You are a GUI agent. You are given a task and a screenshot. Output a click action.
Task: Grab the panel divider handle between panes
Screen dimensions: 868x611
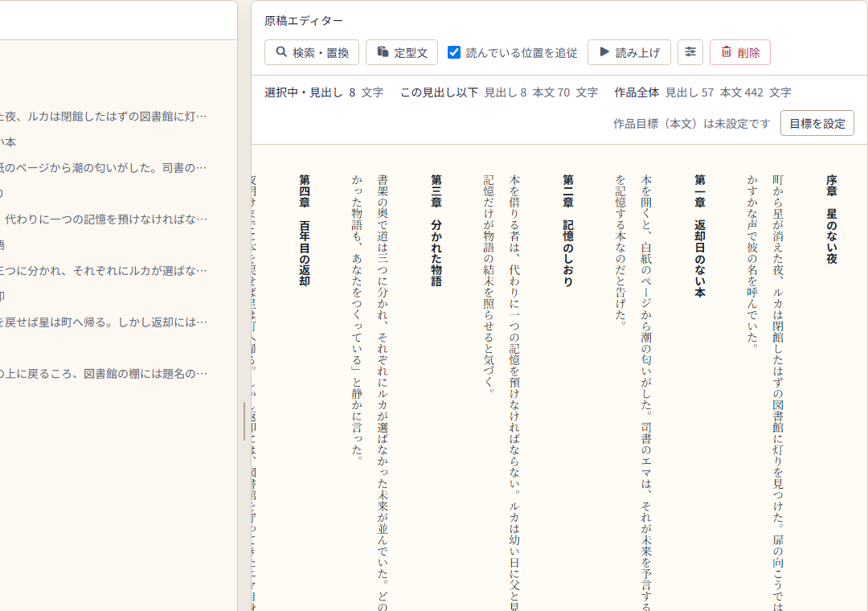coord(244,421)
